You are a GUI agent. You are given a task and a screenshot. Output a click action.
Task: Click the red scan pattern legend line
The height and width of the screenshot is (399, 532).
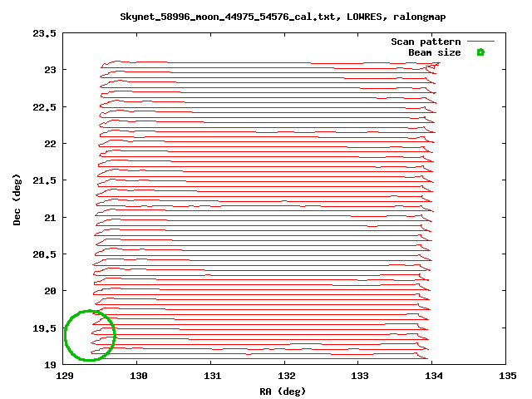coord(480,42)
